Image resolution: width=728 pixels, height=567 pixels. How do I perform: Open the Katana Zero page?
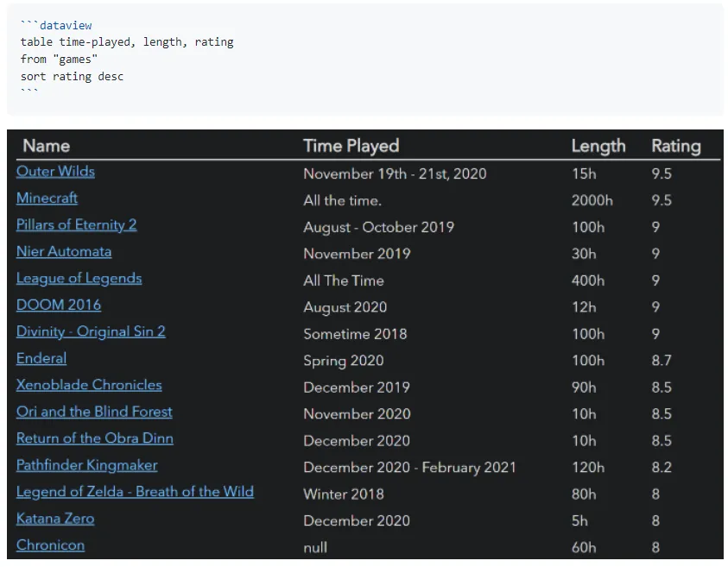coord(55,520)
